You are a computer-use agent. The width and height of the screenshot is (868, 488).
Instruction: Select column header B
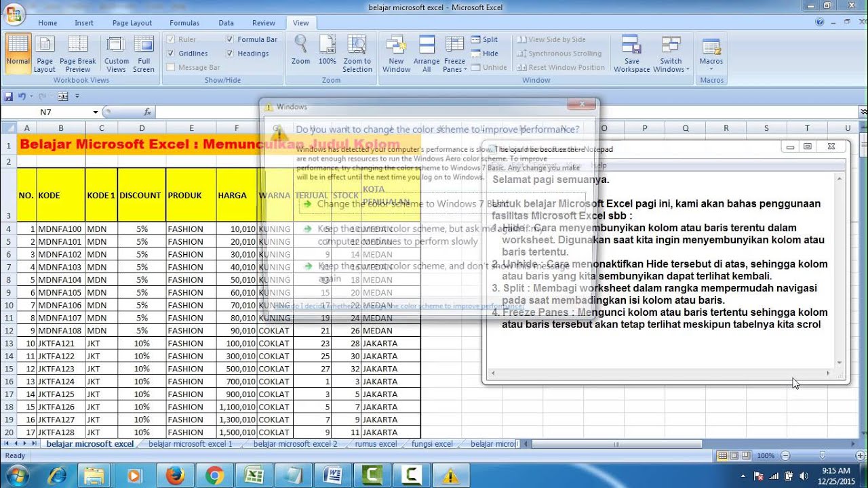[60, 127]
